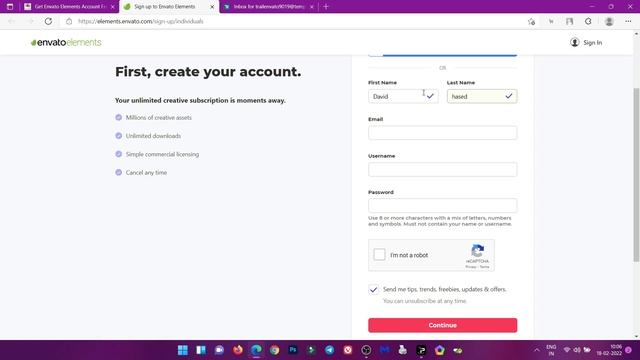
Task: Open the PyCharm taskbar icon
Action: pyautogui.click(x=421, y=350)
